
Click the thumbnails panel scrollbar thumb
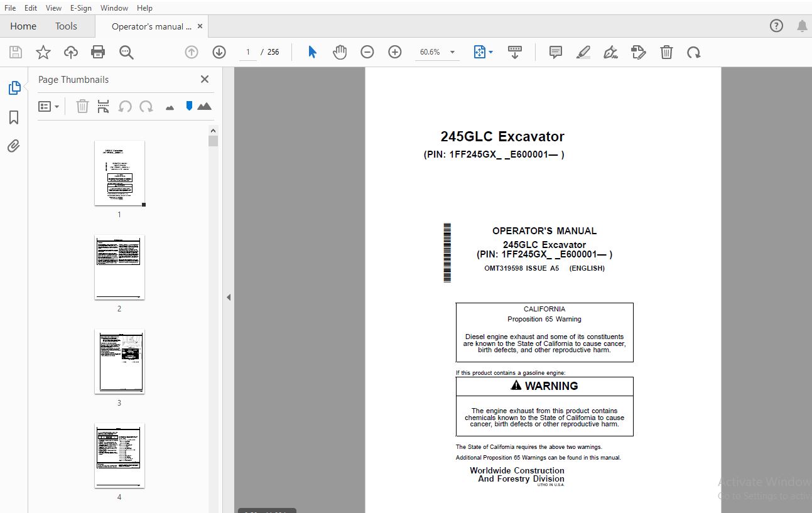click(x=214, y=141)
